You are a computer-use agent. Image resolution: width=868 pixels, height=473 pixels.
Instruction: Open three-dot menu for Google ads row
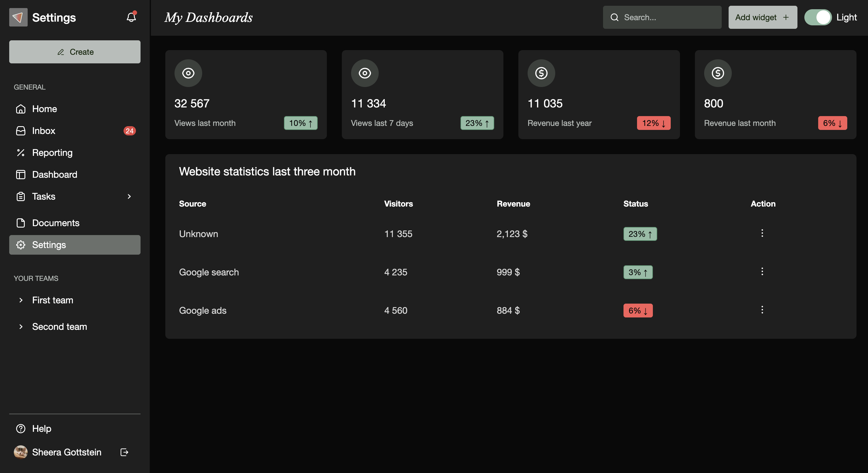click(762, 310)
